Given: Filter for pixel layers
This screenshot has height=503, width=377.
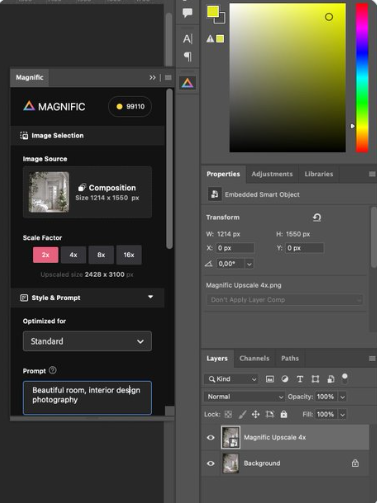Looking at the screenshot, I should [270, 379].
